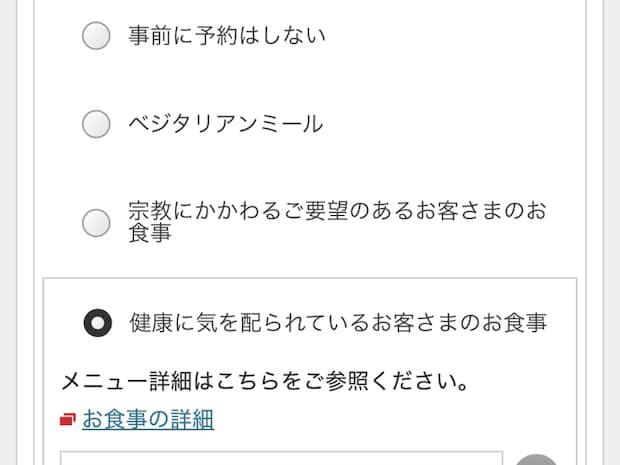The width and height of the screenshot is (620, 465).
Task: Click the メニュー詳細はこちらをご参照ください text
Action: [x=265, y=382]
